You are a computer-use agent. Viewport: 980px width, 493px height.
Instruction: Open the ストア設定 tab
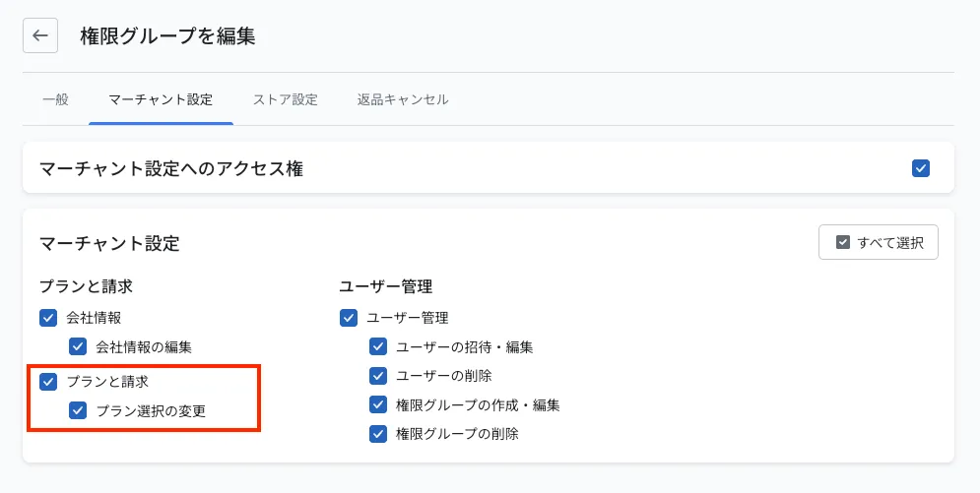[285, 99]
